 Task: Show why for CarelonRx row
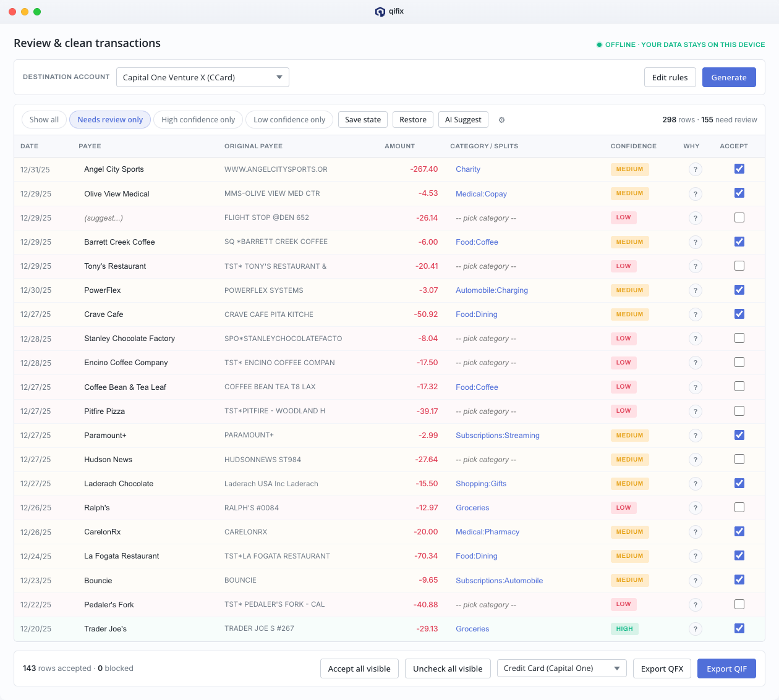696,532
